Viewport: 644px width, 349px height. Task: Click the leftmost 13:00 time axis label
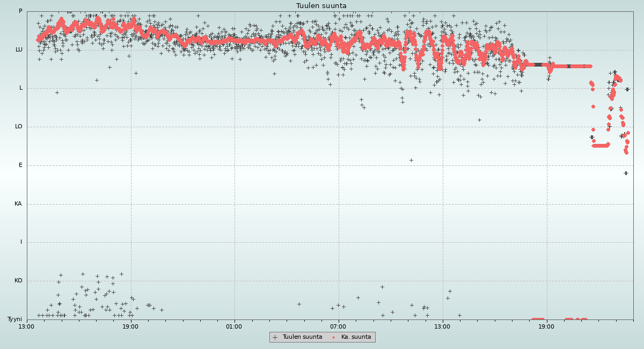[26, 326]
